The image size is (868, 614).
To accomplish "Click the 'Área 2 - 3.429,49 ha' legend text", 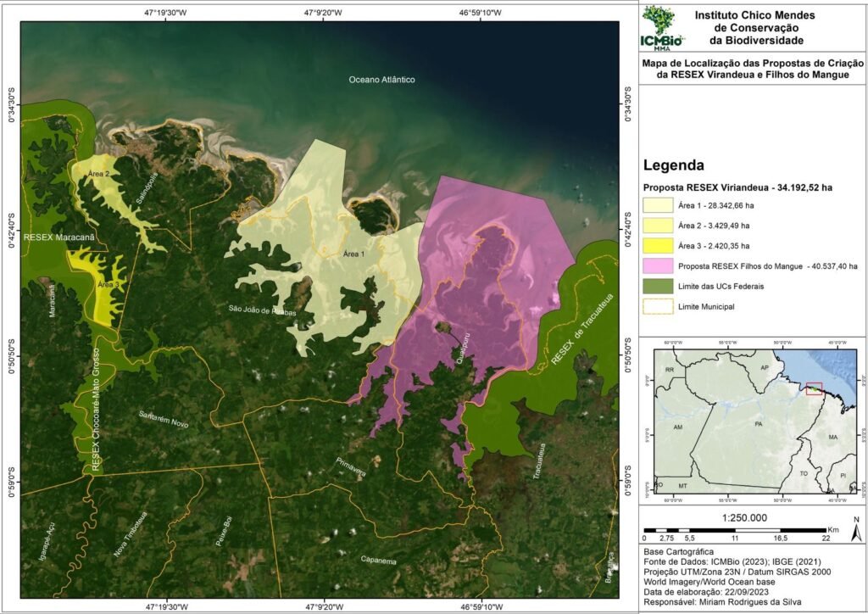I will tap(714, 226).
